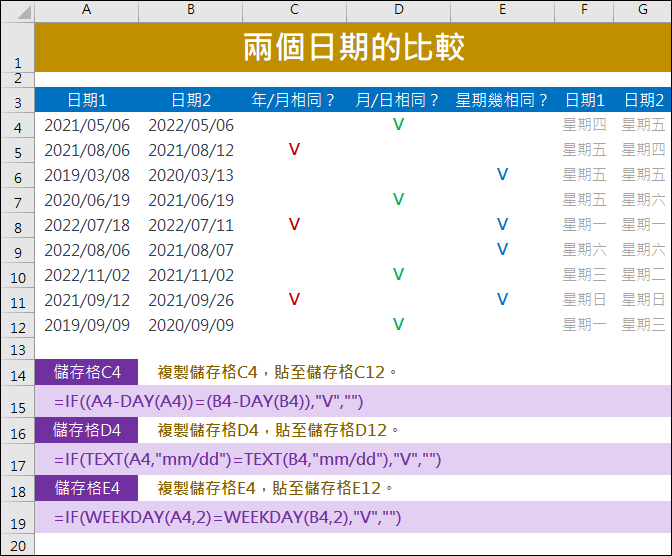Click the A4-DAY(A4) formula row
The image size is (672, 556).
353,401
